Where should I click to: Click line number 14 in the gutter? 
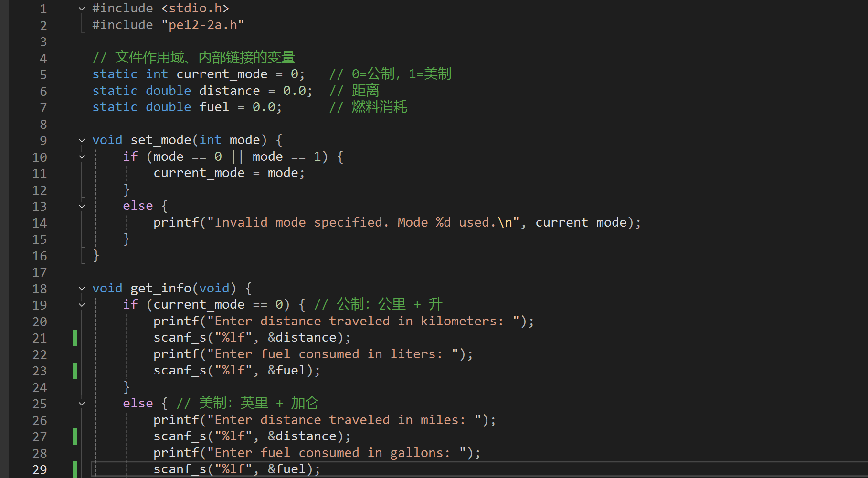(40, 223)
